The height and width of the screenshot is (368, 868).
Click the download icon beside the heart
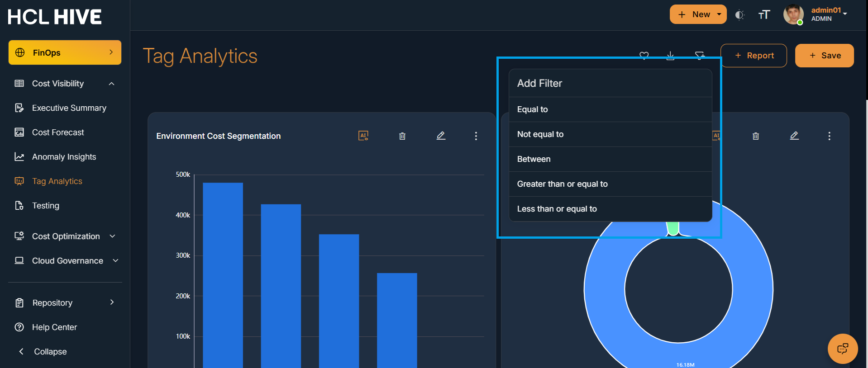click(x=670, y=55)
